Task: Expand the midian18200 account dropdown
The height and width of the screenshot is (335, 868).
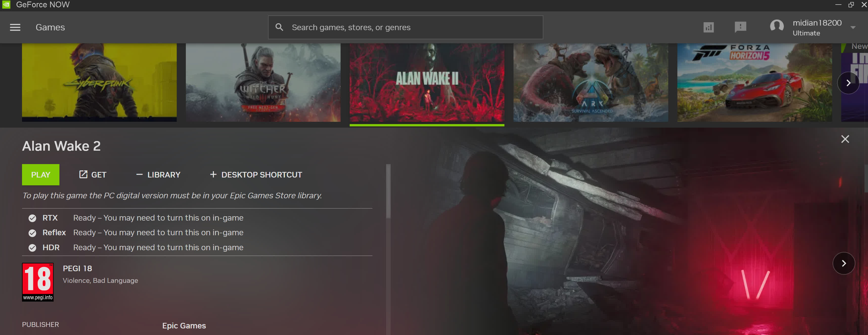Action: [853, 28]
